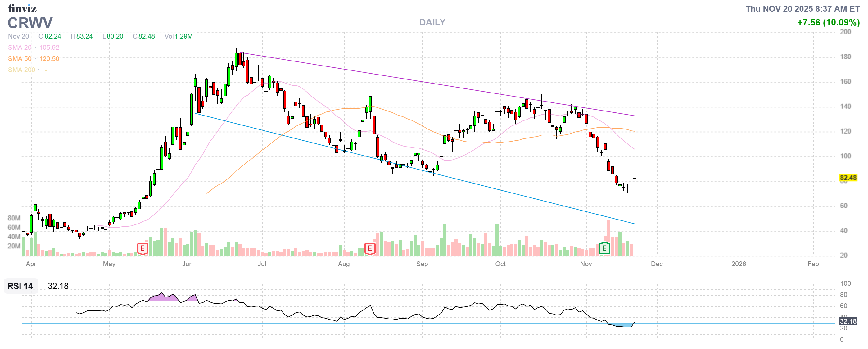Image resolution: width=868 pixels, height=349 pixels.
Task: Click the dark 32.18 RSI value tag
Action: (x=848, y=321)
